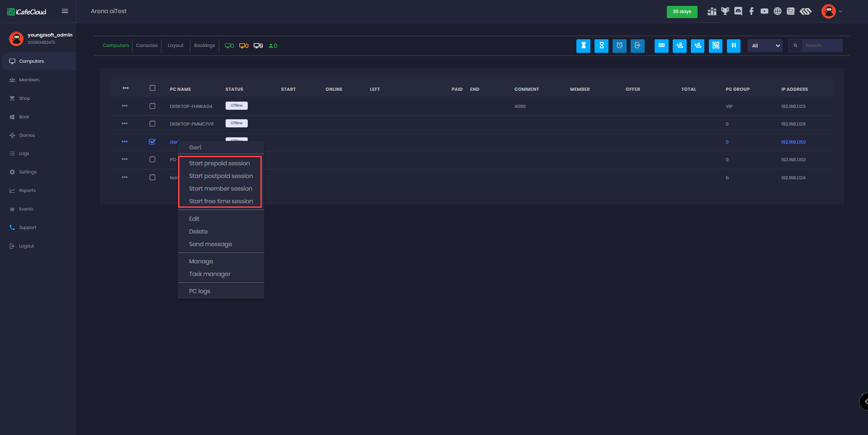Click the pause button in toolbar
868x435 pixels.
click(x=733, y=46)
